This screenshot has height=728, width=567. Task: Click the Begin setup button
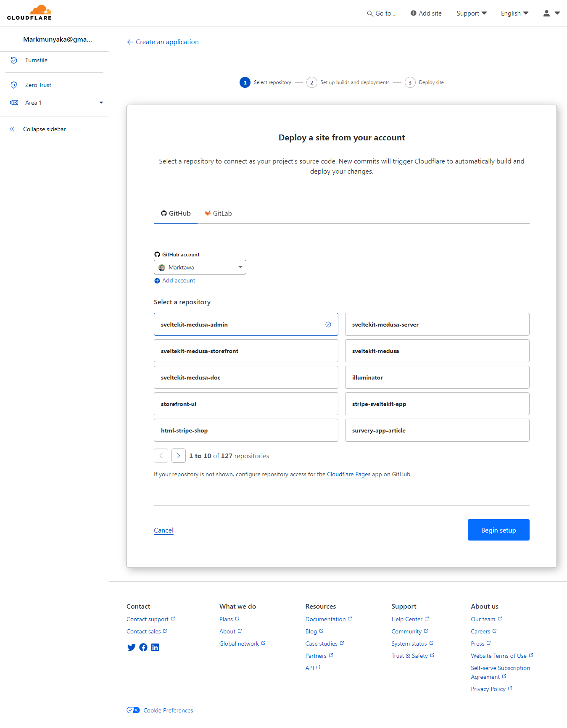[498, 530]
